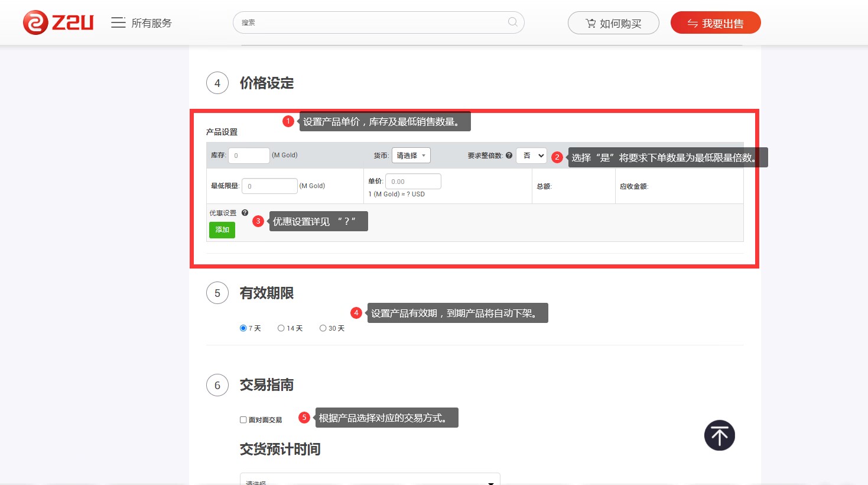Image resolution: width=868 pixels, height=485 pixels.
Task: Open the 货币 请选择 dropdown
Action: pyautogui.click(x=411, y=156)
